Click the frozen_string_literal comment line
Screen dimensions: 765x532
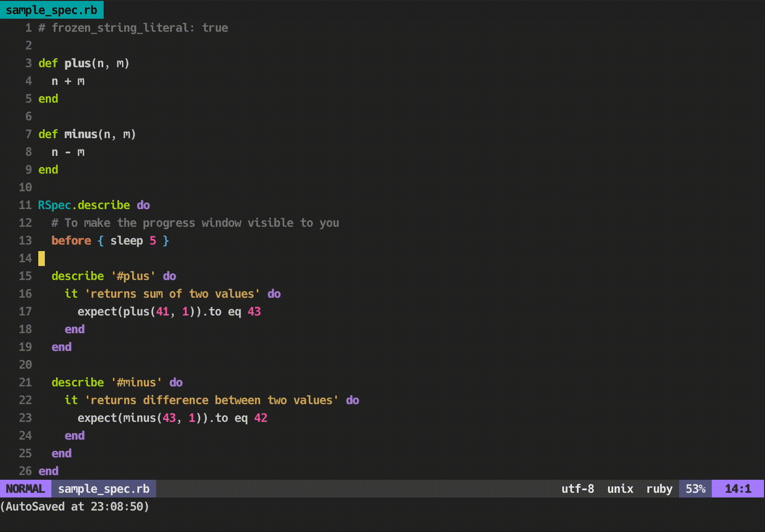[133, 28]
